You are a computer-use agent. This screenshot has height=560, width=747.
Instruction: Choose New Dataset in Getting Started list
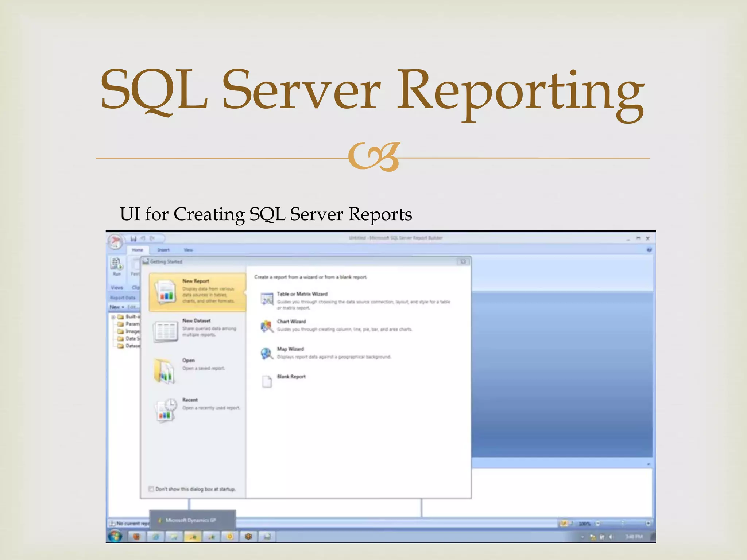[x=197, y=331]
